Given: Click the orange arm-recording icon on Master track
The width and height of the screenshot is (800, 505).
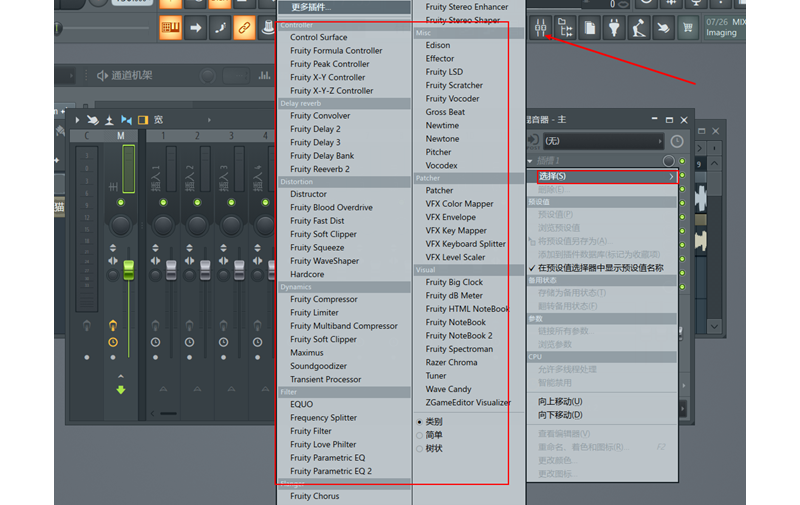Looking at the screenshot, I should pos(113,325).
